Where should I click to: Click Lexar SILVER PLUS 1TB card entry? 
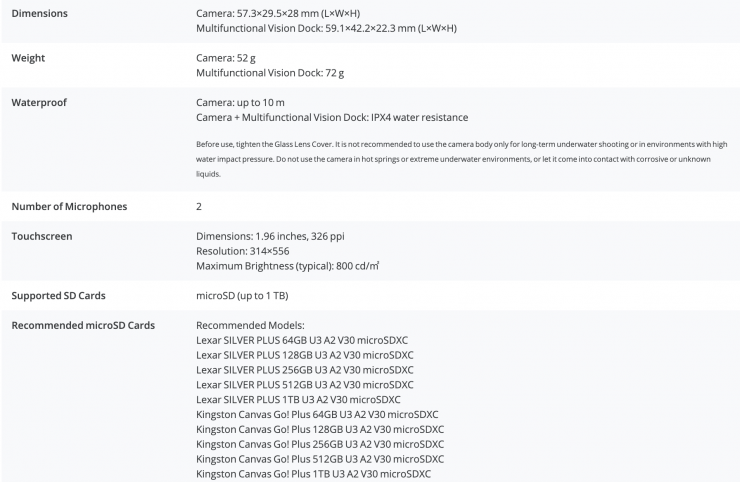(300, 399)
